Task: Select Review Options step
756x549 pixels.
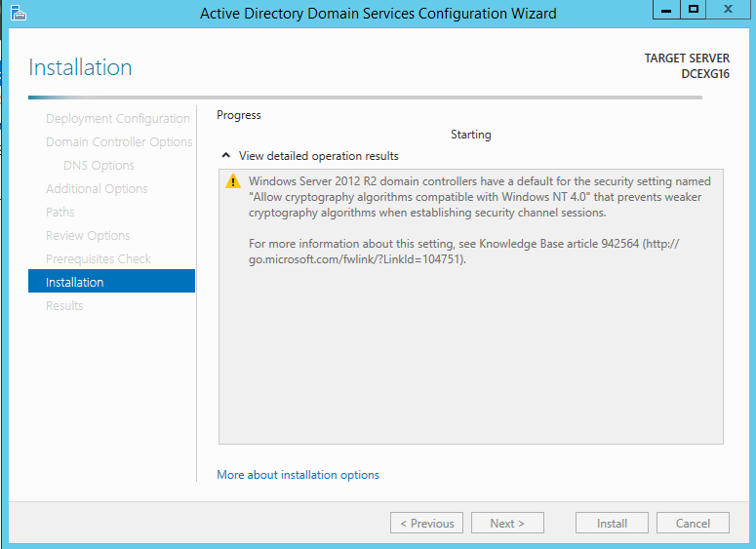Action: [x=88, y=235]
